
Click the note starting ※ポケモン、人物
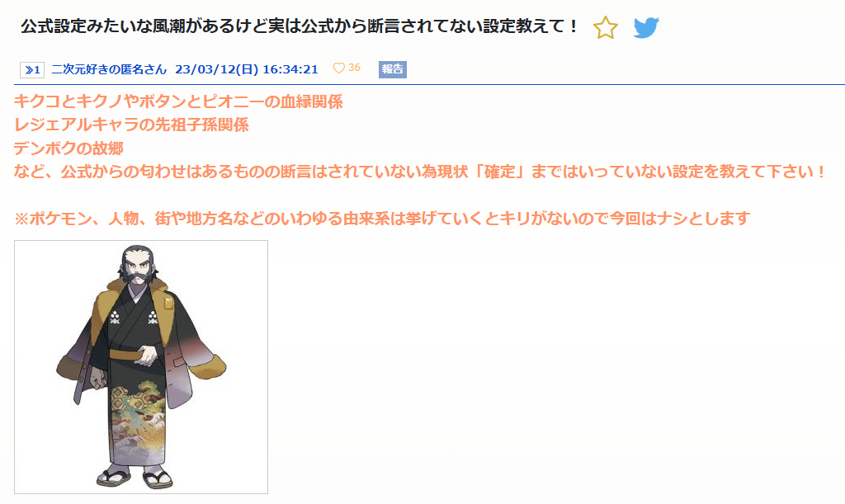382,219
